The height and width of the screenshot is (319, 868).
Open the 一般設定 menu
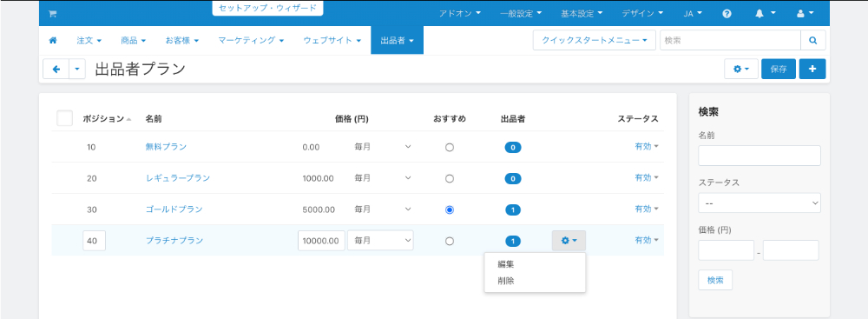pyautogui.click(x=520, y=13)
